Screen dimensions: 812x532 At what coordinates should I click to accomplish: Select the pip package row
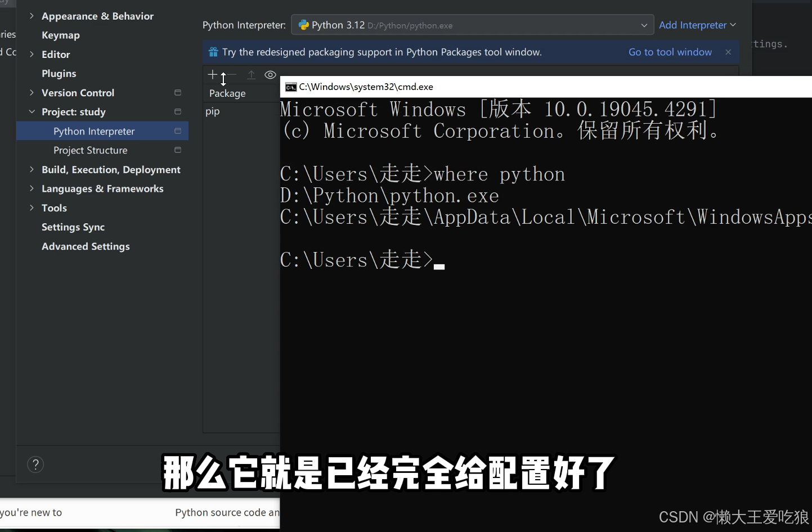tap(241, 111)
